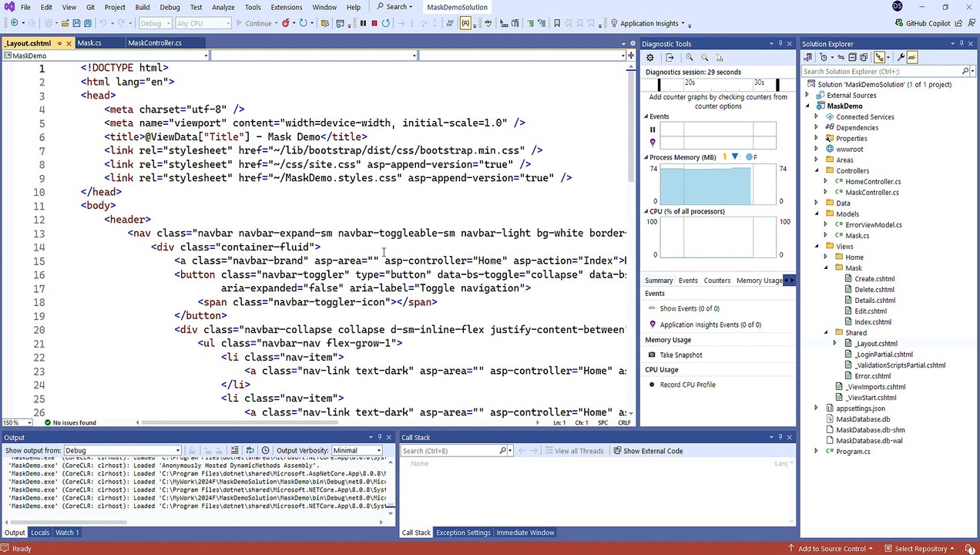
Task: Open Output Verbosity Minimal dropdown
Action: tap(357, 450)
